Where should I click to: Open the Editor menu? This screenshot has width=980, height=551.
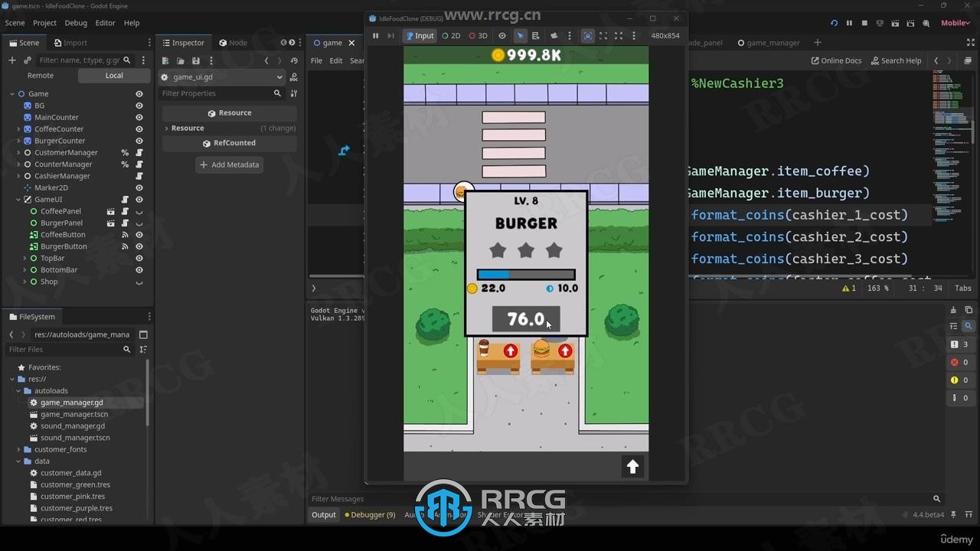click(x=105, y=23)
